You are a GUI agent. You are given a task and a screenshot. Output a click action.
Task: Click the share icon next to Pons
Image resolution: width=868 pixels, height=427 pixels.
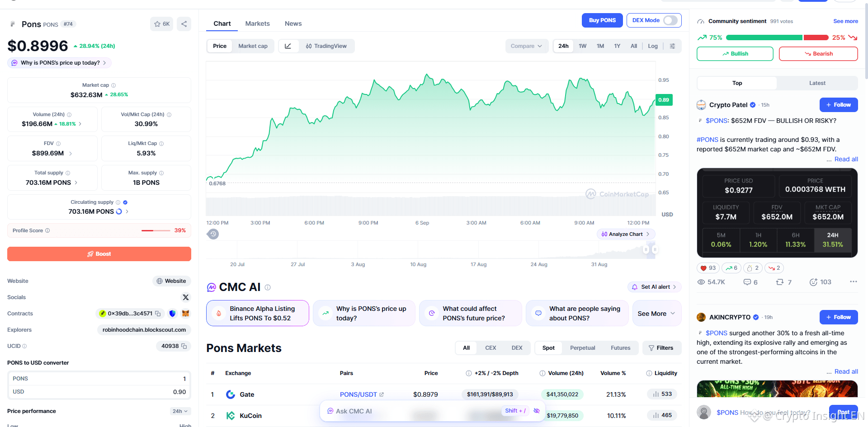184,24
